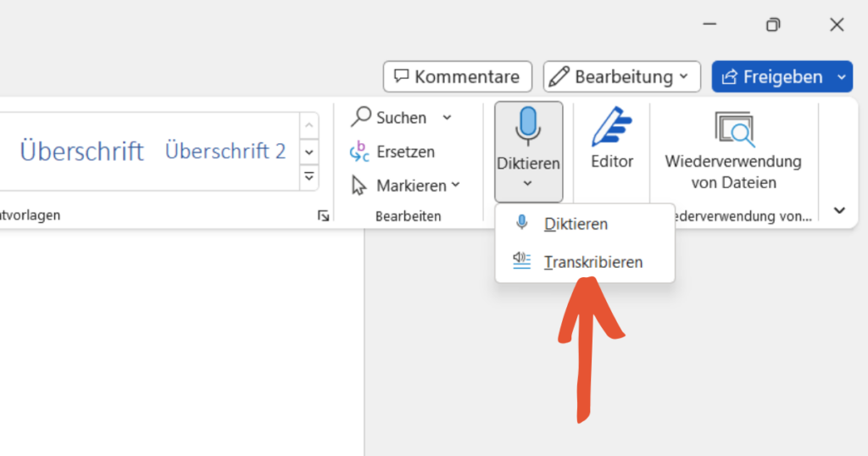Apply the Überschrift 2 style
868x456 pixels.
[225, 151]
